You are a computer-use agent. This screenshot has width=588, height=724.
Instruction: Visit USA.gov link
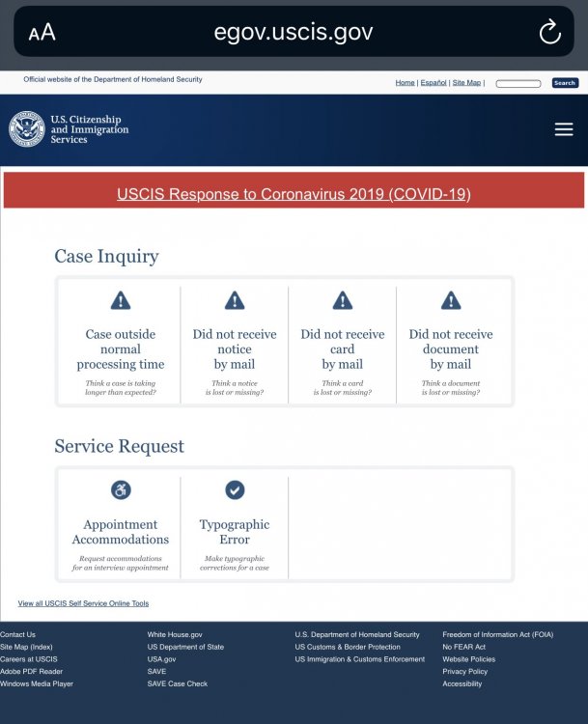coord(161,659)
